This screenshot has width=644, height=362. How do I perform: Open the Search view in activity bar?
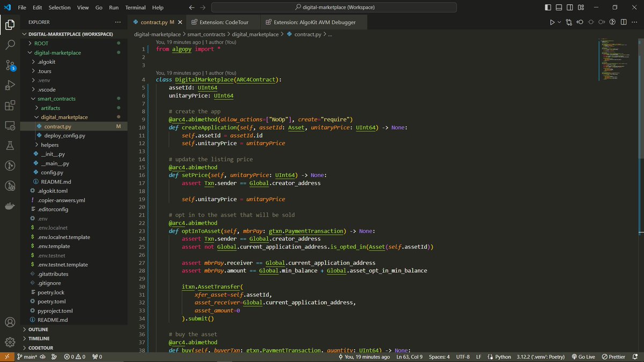pos(10,45)
